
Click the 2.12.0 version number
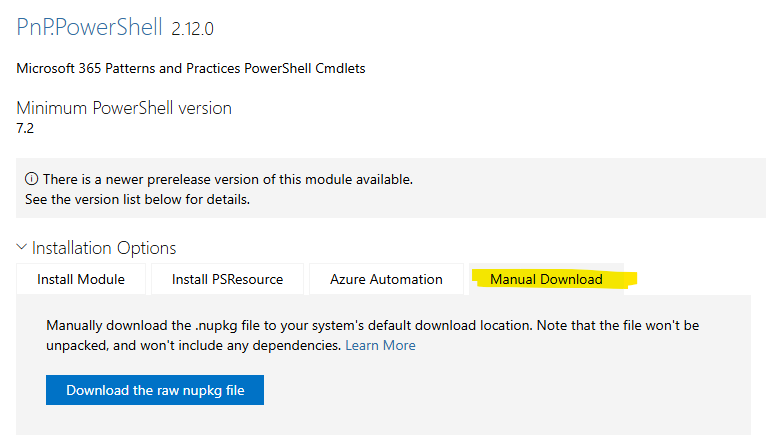point(193,29)
